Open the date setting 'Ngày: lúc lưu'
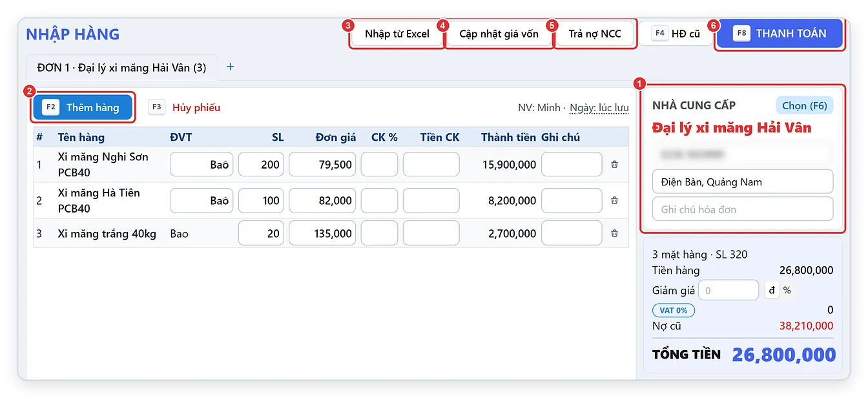 click(x=599, y=107)
